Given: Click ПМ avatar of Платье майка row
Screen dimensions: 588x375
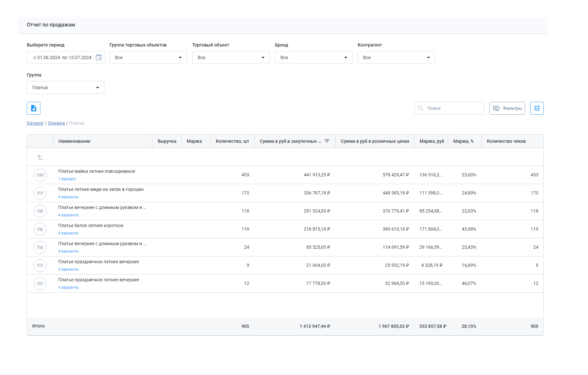Looking at the screenshot, I should [x=40, y=175].
